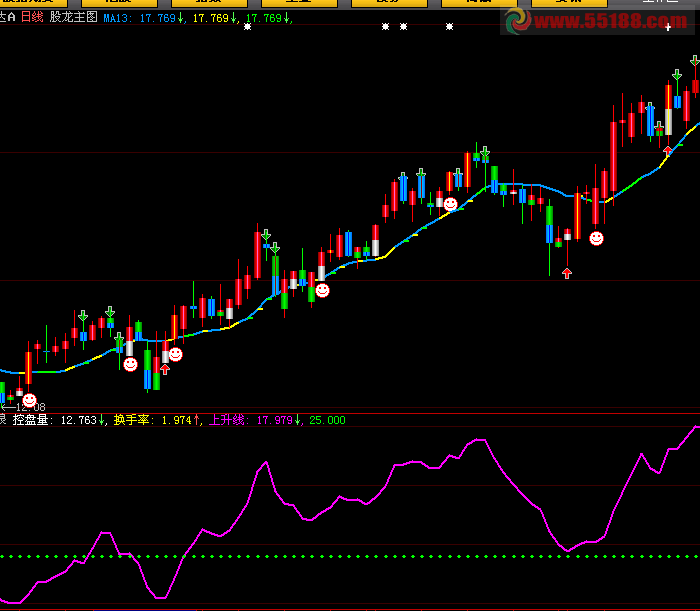This screenshot has width=700, height=611.
Task: Click the green 25.000 reference value
Action: pyautogui.click(x=327, y=421)
